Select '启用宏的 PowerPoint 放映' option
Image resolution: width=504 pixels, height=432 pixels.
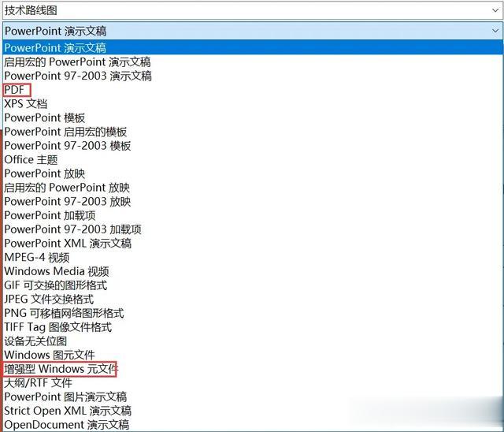(253, 188)
